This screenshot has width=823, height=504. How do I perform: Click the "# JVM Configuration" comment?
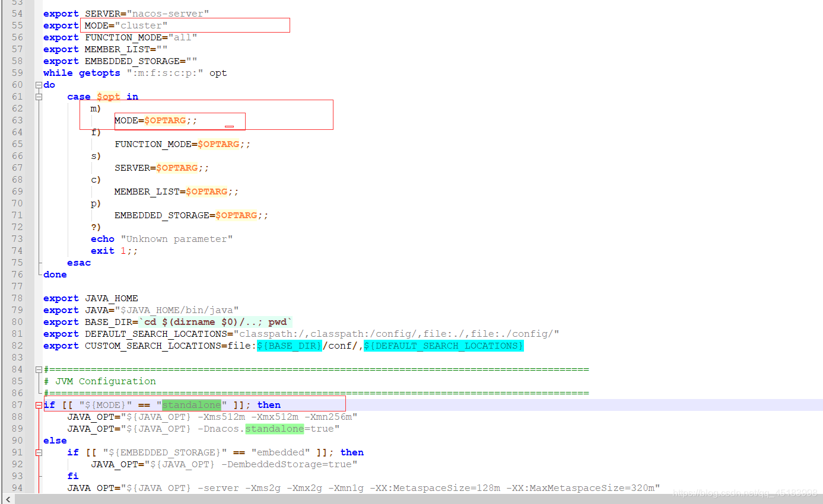click(x=100, y=381)
